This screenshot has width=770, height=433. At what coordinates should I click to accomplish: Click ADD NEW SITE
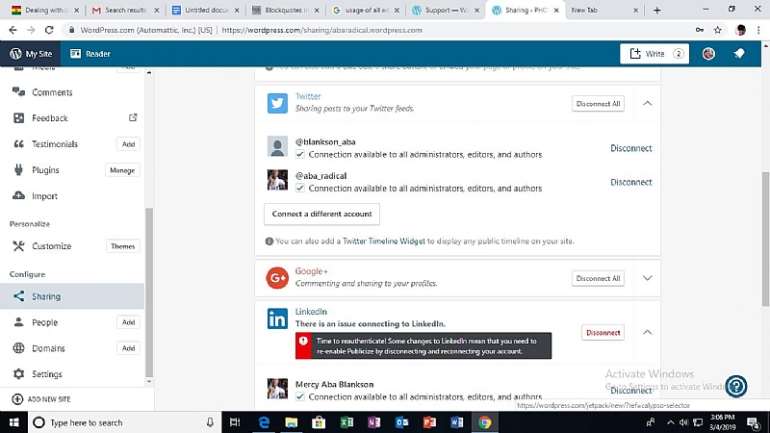(x=42, y=399)
